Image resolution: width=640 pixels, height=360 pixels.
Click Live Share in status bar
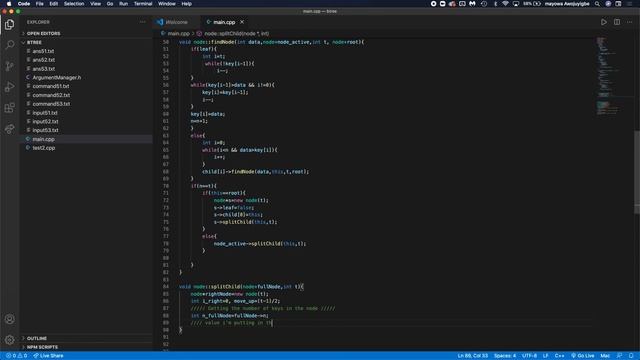click(48, 356)
